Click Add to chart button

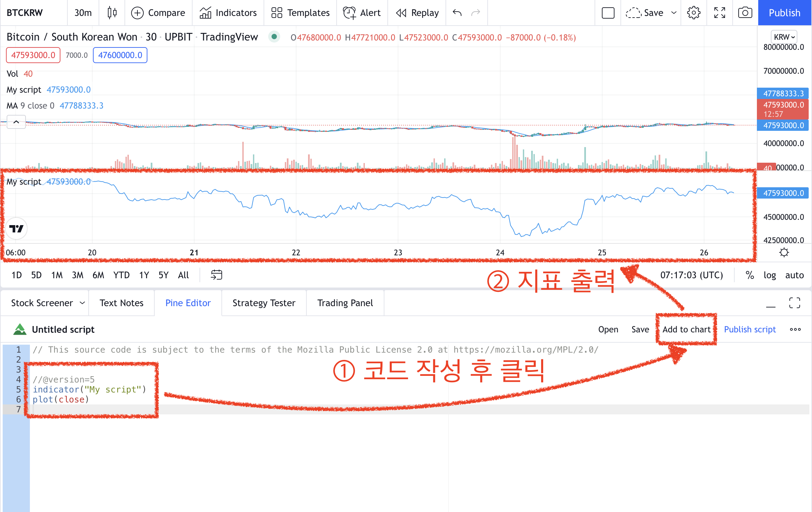coord(686,329)
